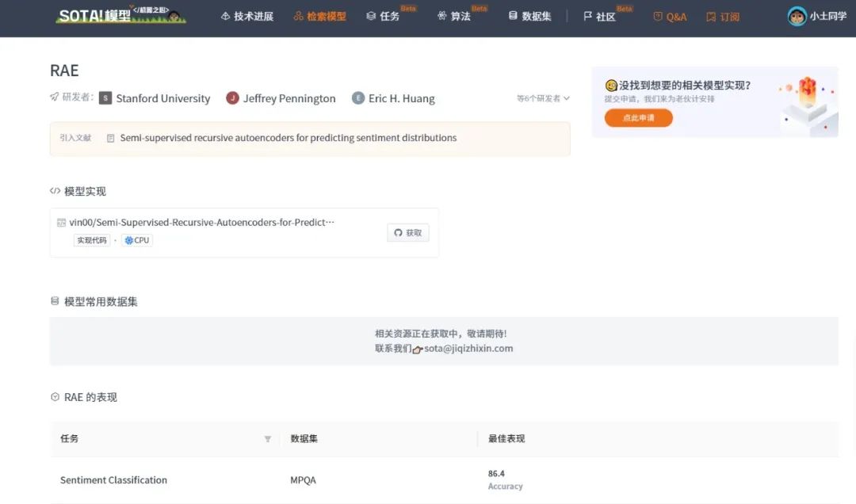This screenshot has height=504, width=856.
Task: Switch to the 数据集 navigation item
Action: (529, 16)
